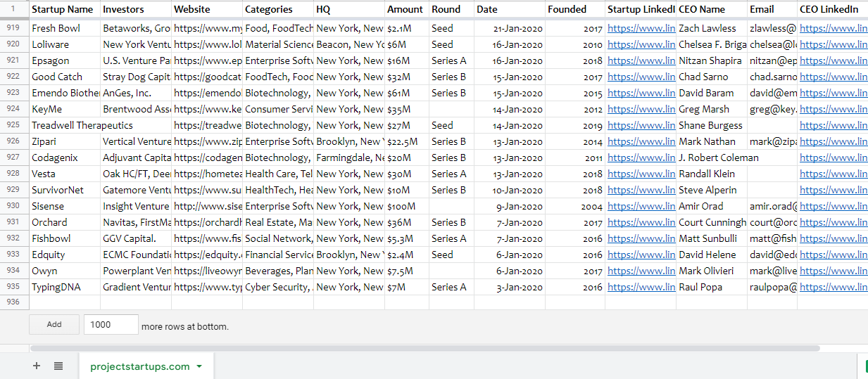Select CEO name Zach Lawless
The width and height of the screenshot is (868, 379).
(x=712, y=28)
